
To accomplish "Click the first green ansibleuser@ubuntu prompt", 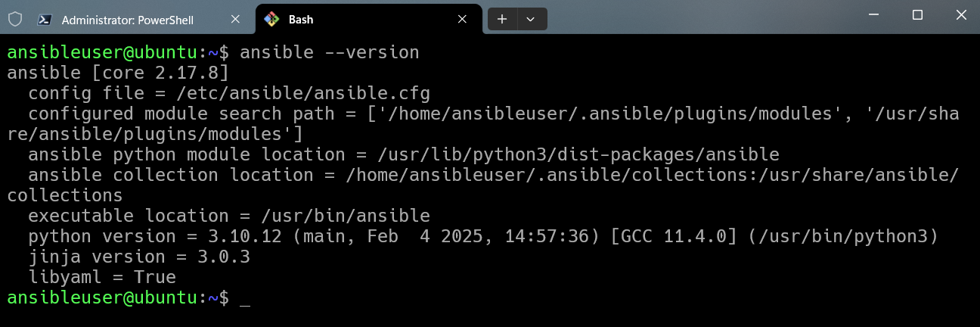I will click(x=102, y=53).
